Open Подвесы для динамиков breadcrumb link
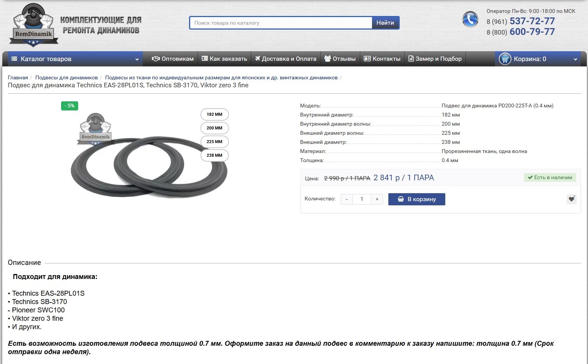588x364 pixels. pyautogui.click(x=66, y=78)
